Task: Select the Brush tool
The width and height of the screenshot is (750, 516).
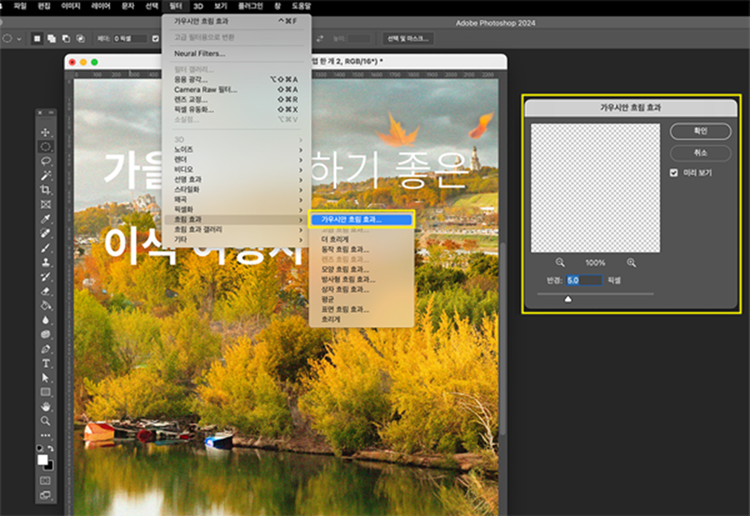Action: 45,248
